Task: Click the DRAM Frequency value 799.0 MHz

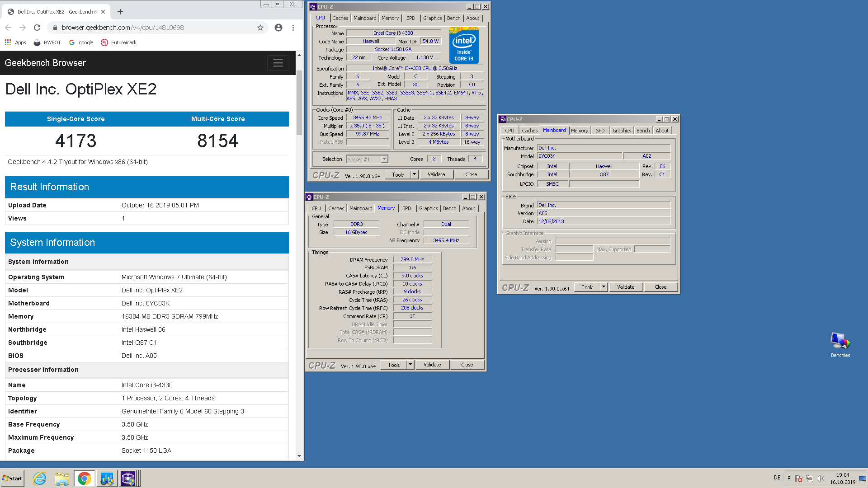Action: point(412,259)
